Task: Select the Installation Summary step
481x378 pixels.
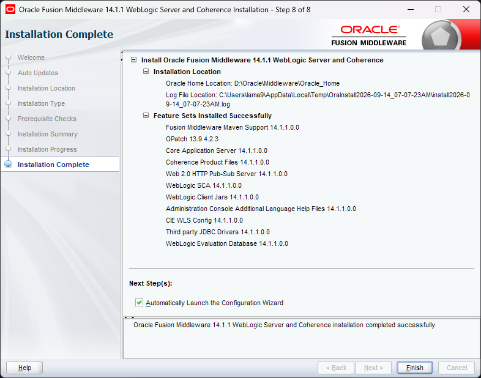Action: click(47, 134)
